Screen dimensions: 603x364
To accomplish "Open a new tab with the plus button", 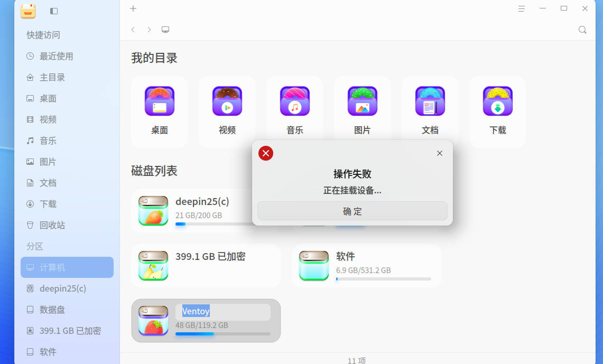I will coord(133,8).
